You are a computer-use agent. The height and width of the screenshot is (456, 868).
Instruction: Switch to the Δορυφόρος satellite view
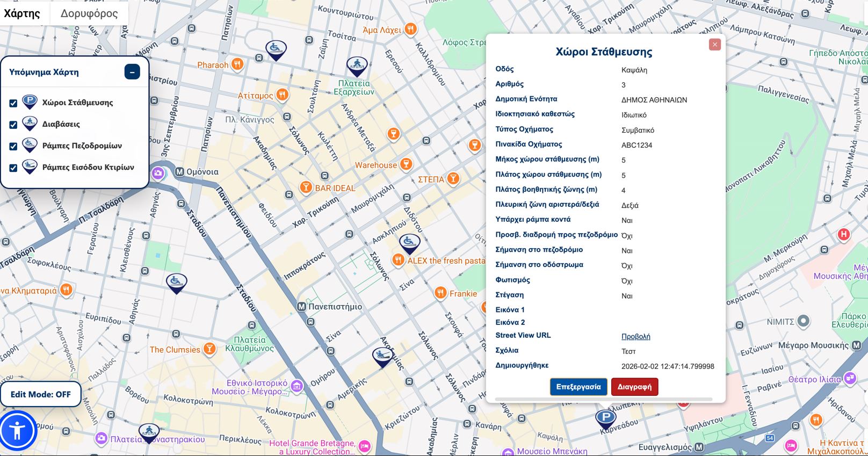(x=89, y=13)
